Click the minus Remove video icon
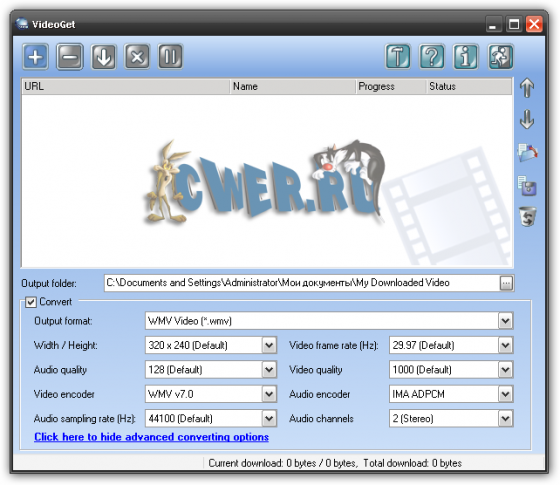The image size is (560, 485). pos(70,56)
